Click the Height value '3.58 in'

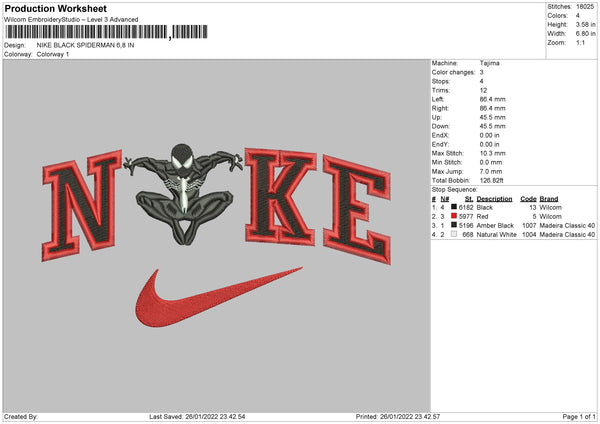click(585, 24)
